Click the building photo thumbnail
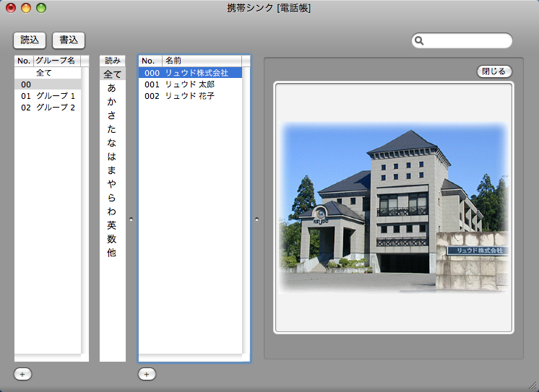This screenshot has width=539, height=392. point(393,207)
